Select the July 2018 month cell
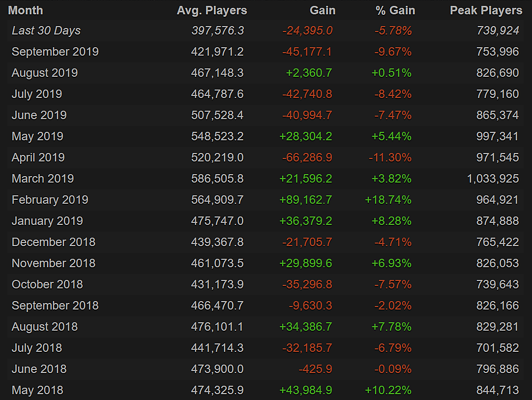The image size is (532, 400). 37,348
